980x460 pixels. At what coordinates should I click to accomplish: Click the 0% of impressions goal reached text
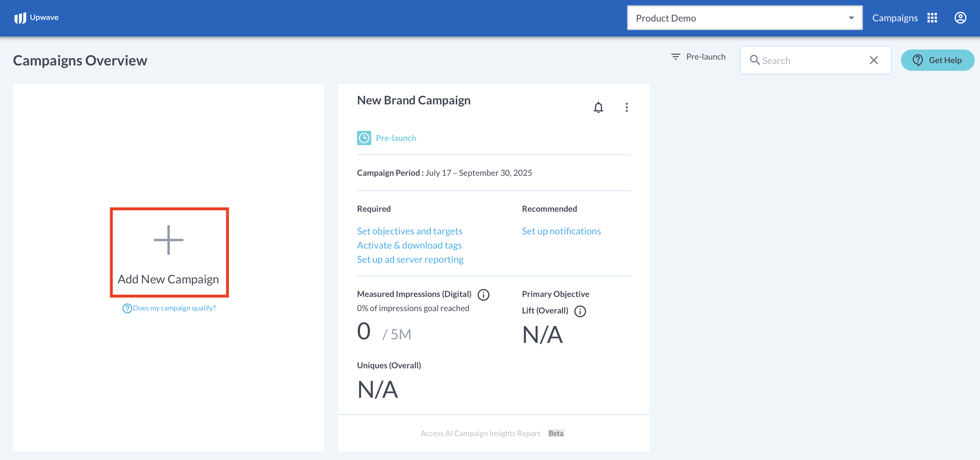click(413, 308)
